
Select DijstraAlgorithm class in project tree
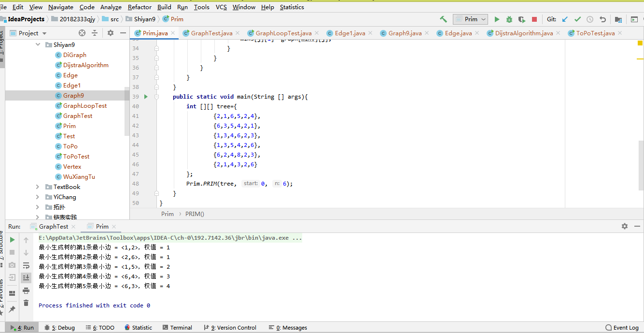tap(85, 65)
